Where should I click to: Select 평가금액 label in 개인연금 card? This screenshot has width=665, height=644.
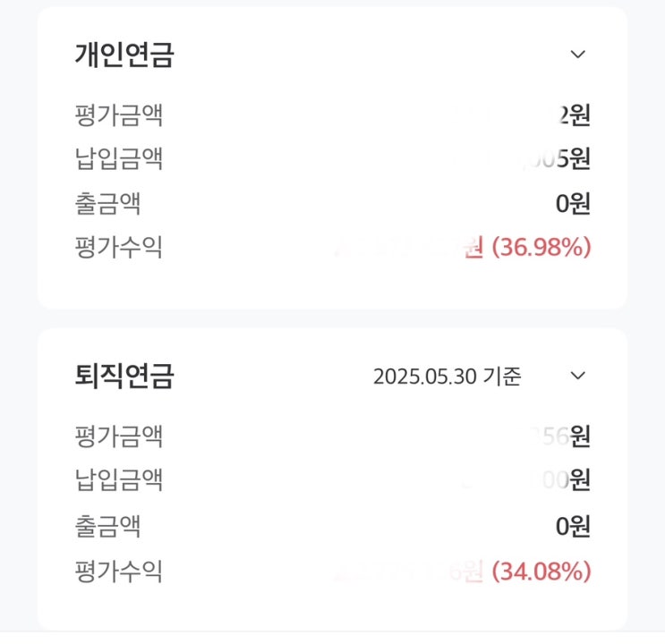coord(118,115)
